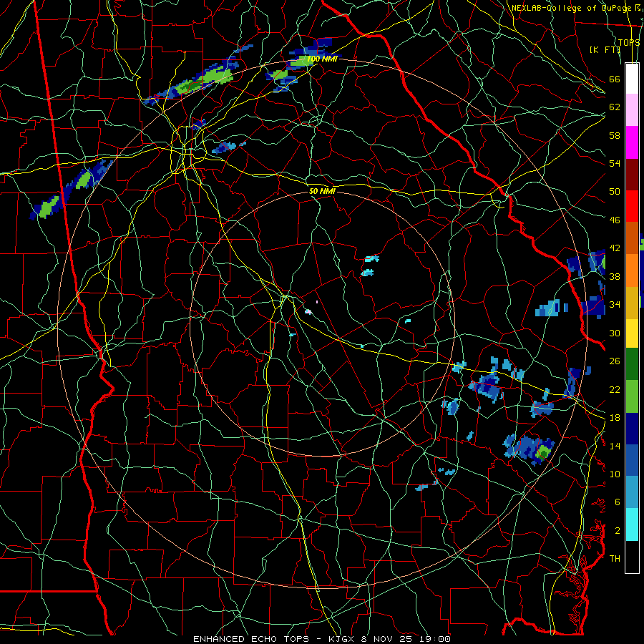Viewport: 644px width, 644px height.
Task: Click the dark red legend swatch near 54
Action: (x=632, y=174)
